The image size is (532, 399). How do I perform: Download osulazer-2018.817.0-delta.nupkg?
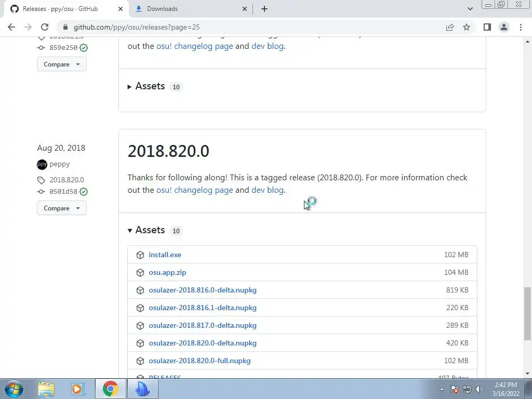pyautogui.click(x=203, y=325)
